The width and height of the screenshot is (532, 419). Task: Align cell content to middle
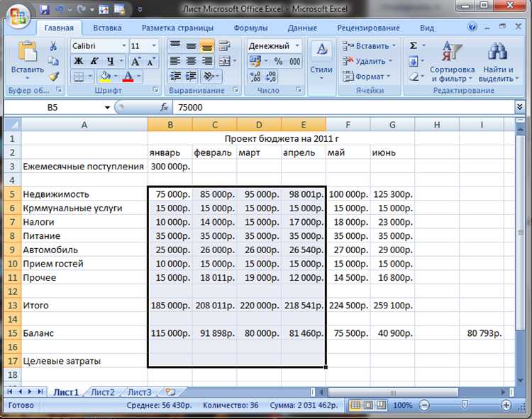point(191,45)
